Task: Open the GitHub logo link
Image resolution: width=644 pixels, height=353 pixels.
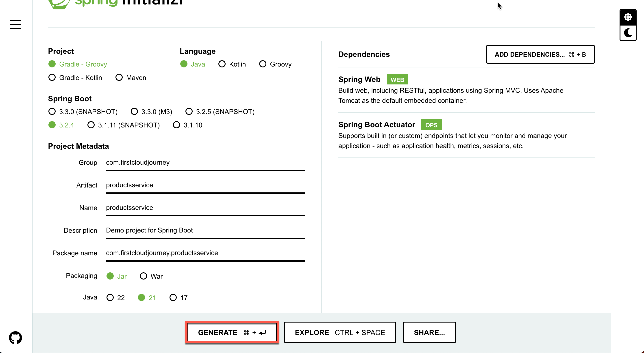Action: tap(15, 338)
